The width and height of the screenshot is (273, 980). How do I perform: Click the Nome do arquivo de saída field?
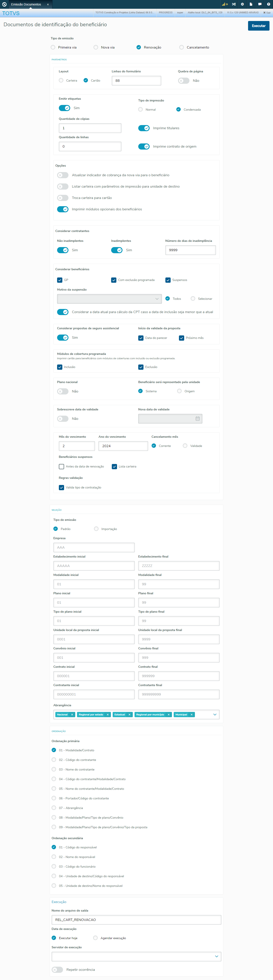[x=136, y=919]
